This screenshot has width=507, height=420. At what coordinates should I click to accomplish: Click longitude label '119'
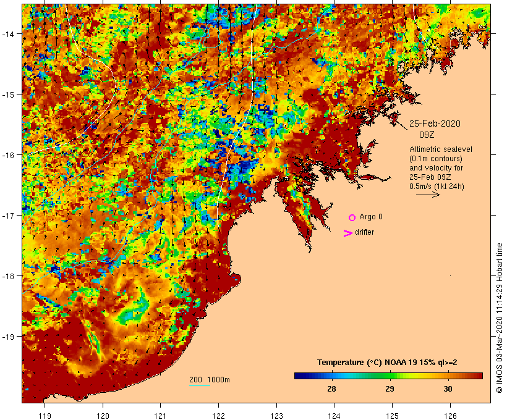pyautogui.click(x=45, y=416)
